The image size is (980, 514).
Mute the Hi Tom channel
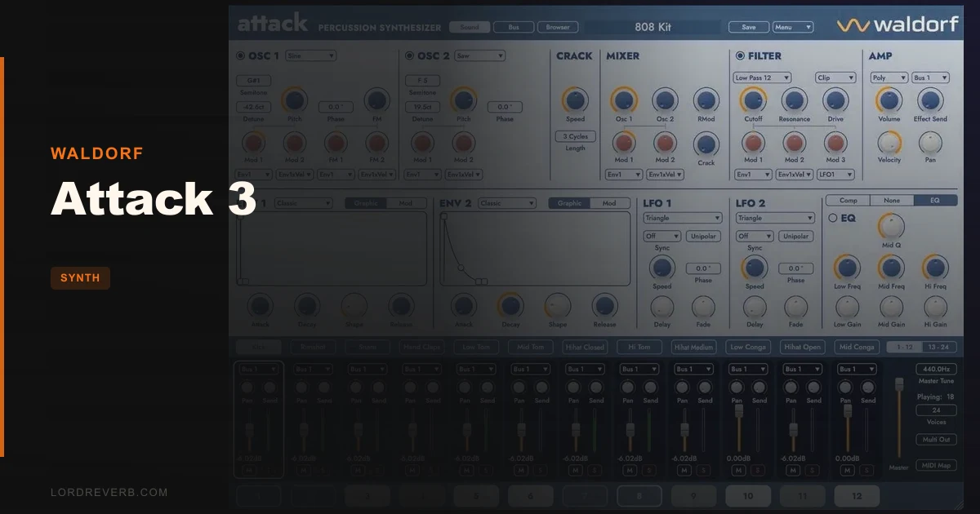pos(630,471)
